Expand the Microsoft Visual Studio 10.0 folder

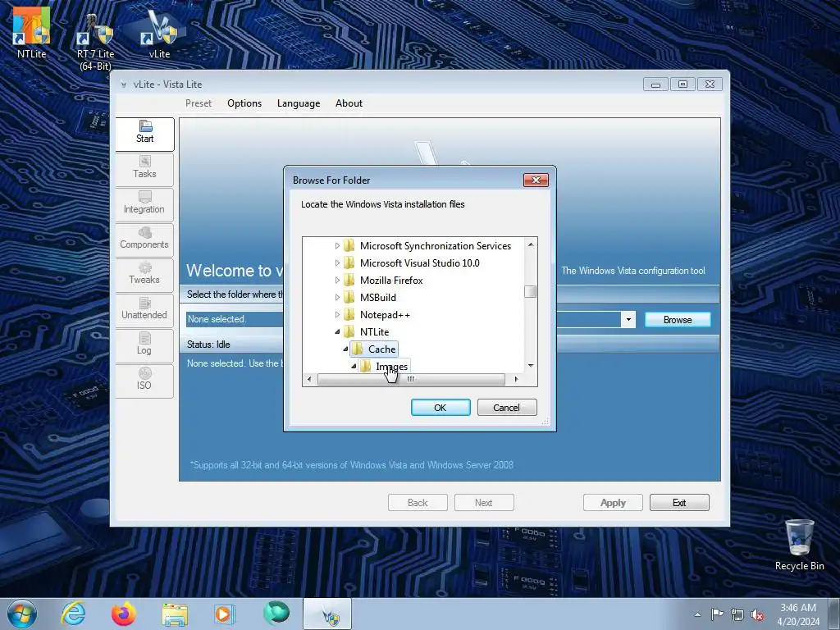click(x=337, y=263)
